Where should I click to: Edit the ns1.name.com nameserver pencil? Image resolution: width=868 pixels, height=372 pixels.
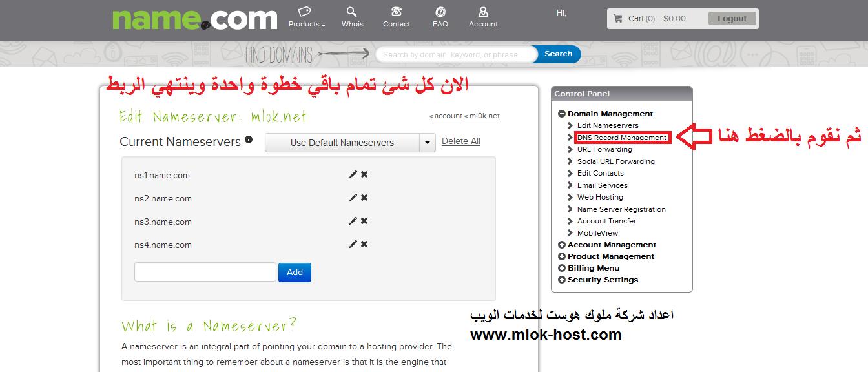(353, 174)
